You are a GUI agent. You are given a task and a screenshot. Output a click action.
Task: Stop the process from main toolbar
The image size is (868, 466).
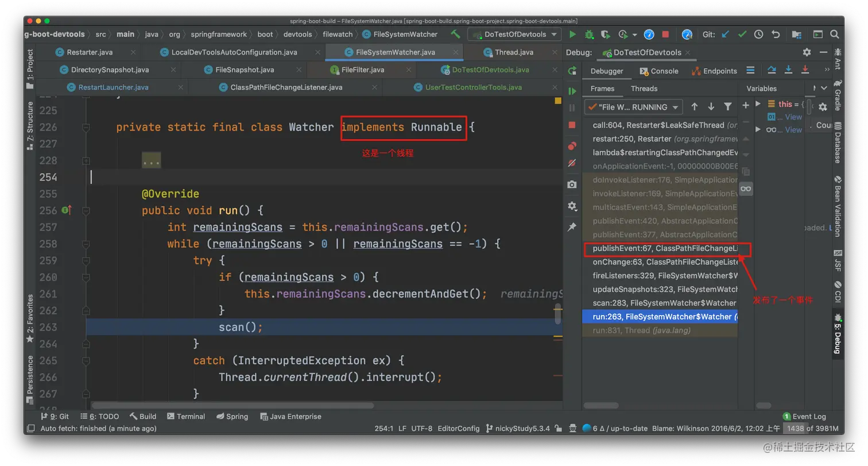(665, 34)
